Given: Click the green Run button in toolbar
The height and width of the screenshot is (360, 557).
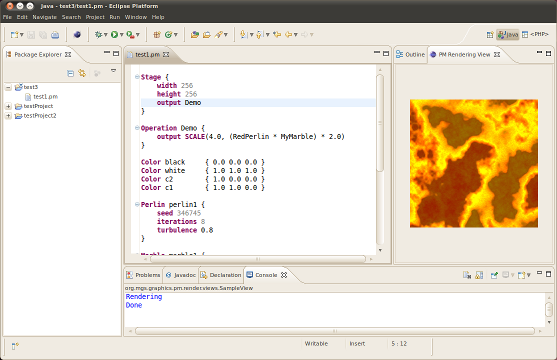Looking at the screenshot, I should 114,34.
